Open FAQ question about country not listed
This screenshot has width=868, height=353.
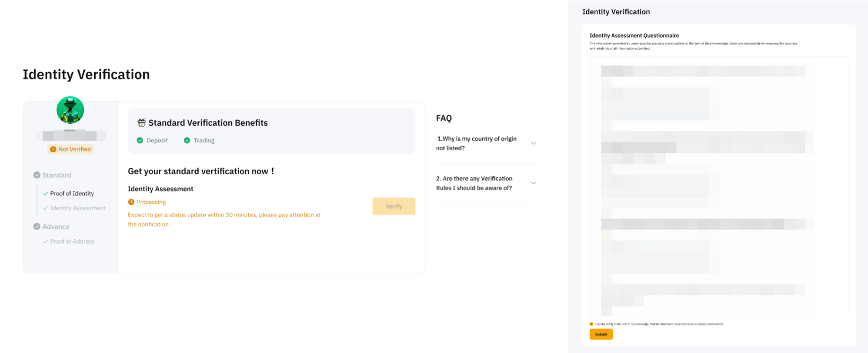pyautogui.click(x=476, y=143)
